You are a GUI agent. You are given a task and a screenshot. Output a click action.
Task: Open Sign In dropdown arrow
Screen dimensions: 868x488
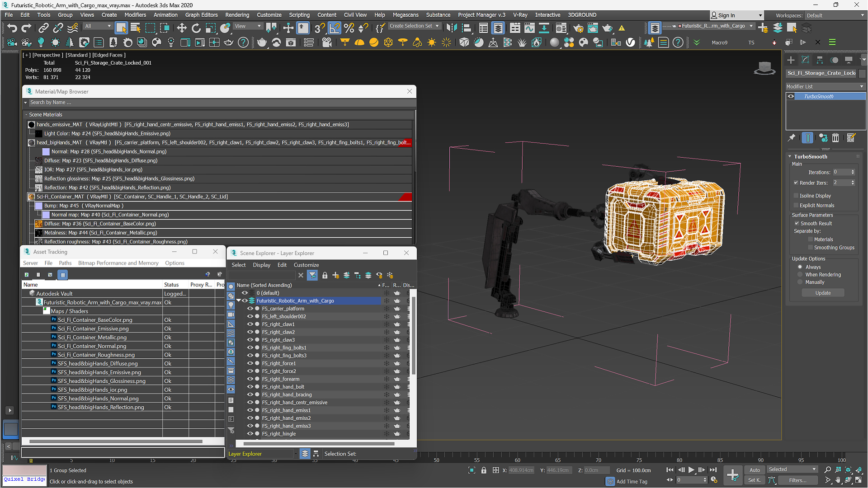[x=760, y=15]
